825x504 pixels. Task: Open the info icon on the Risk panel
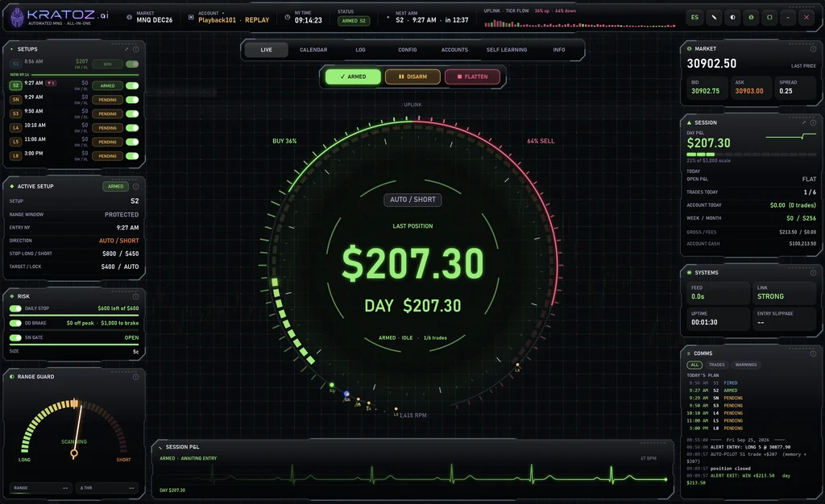pyautogui.click(x=135, y=296)
